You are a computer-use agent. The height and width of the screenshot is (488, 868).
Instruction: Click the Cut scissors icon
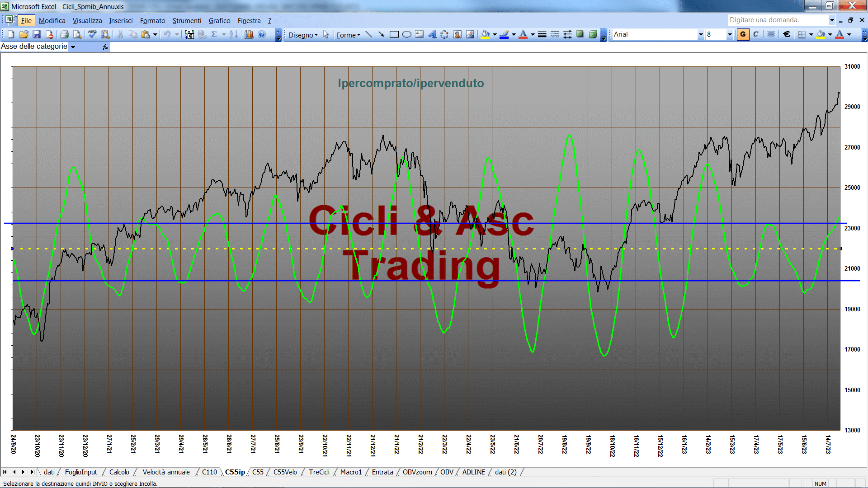coord(120,34)
